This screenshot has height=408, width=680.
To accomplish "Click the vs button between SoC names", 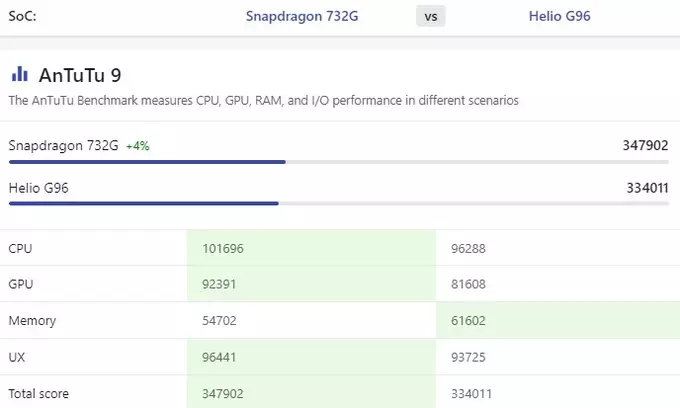I will 431,16.
